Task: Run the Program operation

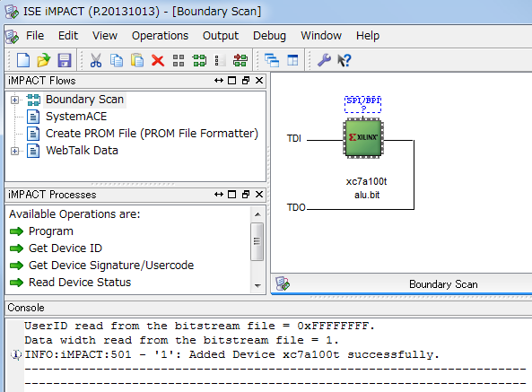Action: (51, 231)
